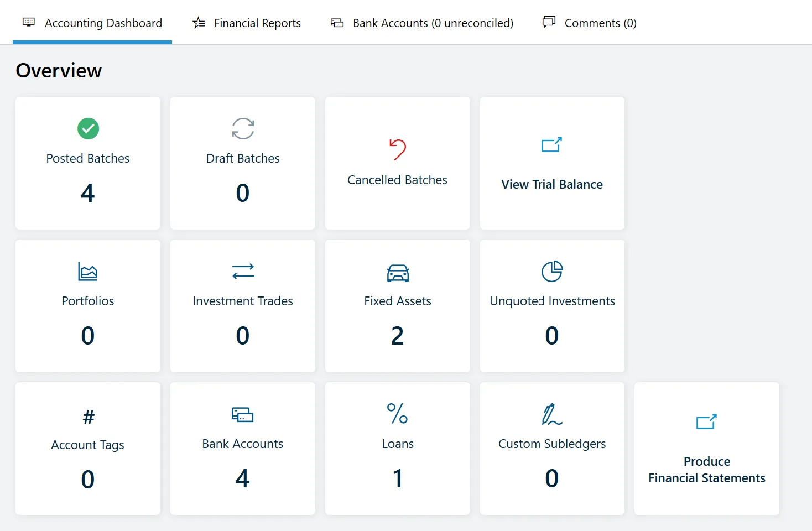
Task: Click the Investment Trades arrows icon
Action: [x=242, y=271]
